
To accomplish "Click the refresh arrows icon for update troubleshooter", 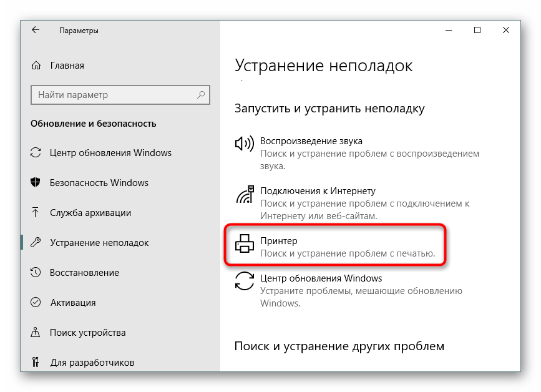I will pyautogui.click(x=244, y=281).
